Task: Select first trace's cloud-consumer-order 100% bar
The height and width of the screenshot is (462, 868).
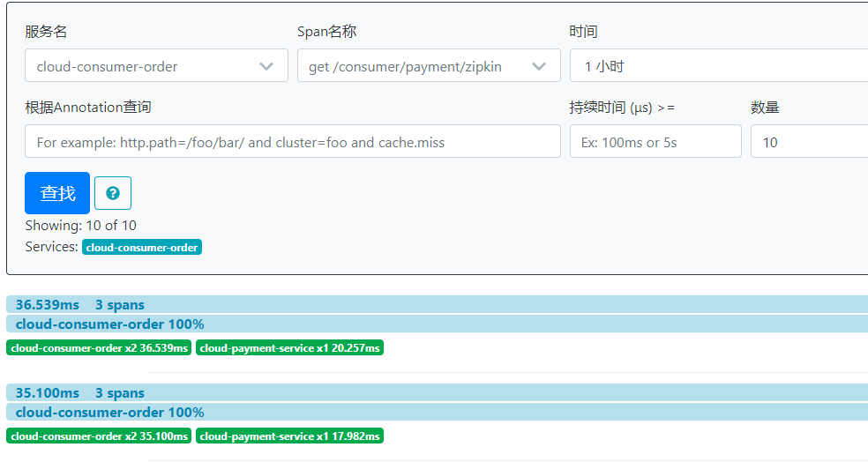Action: [109, 324]
